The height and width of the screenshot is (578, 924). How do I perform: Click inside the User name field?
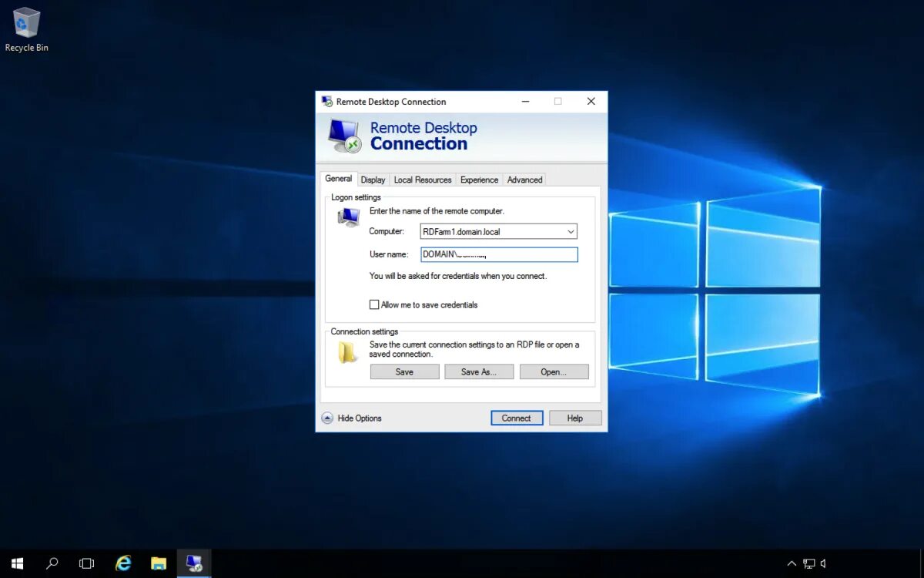click(x=499, y=254)
